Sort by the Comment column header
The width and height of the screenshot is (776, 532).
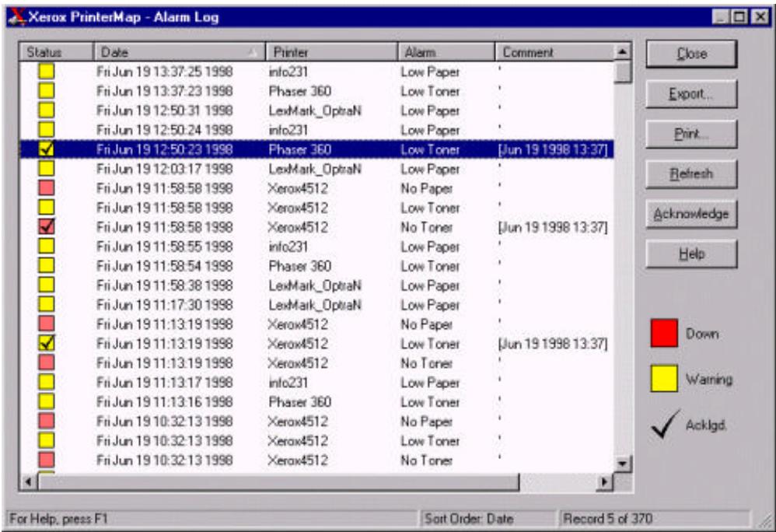pos(554,52)
